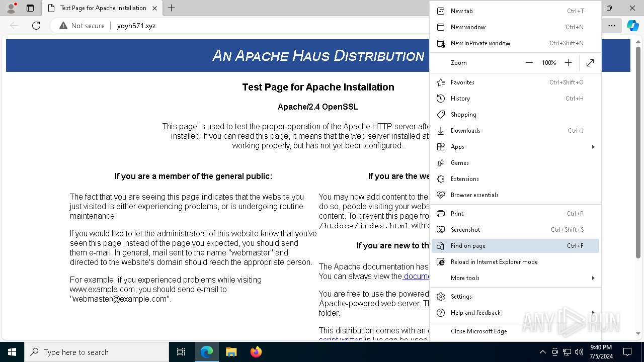Reload in Internet Explorer mode
The width and height of the screenshot is (644, 362).
tap(515, 261)
